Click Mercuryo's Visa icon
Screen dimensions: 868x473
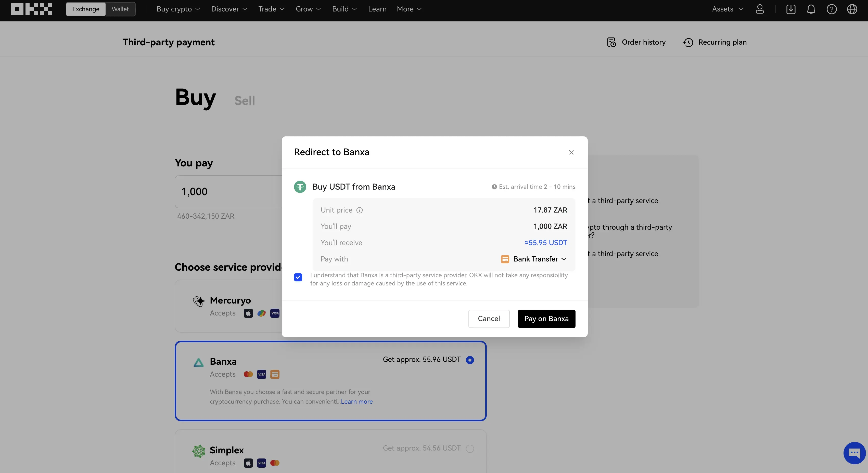(x=275, y=313)
